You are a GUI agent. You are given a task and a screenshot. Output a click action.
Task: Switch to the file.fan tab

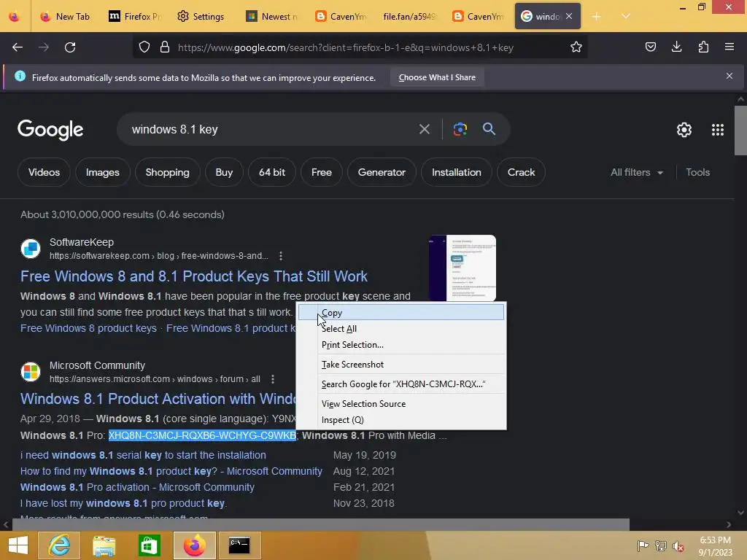(x=409, y=16)
